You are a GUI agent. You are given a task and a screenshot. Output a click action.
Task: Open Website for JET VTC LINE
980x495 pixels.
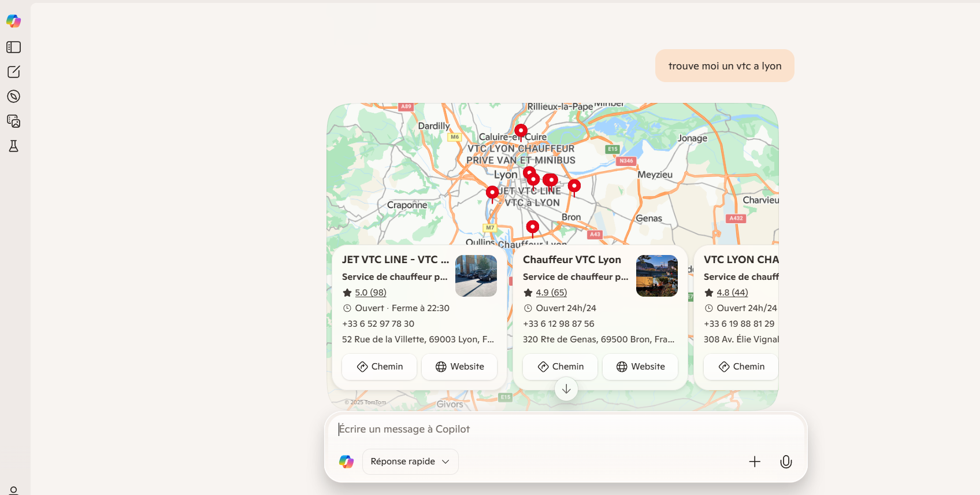tap(459, 367)
